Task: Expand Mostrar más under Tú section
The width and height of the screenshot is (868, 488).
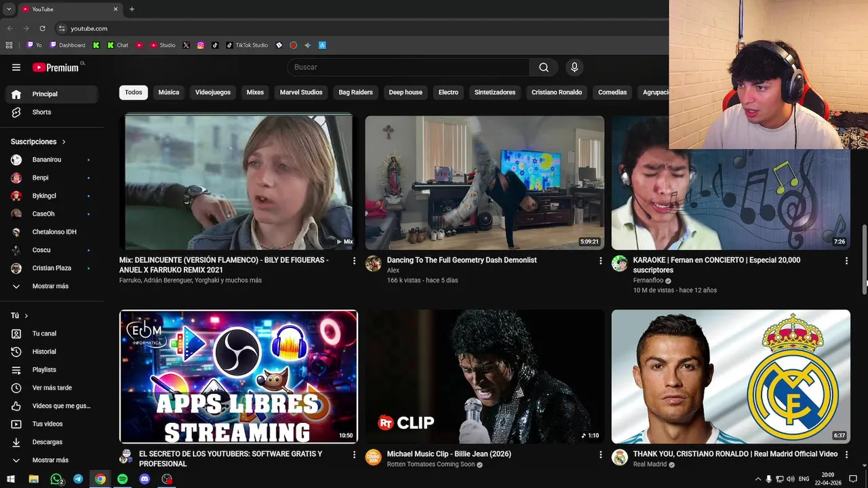Action: tap(52, 460)
